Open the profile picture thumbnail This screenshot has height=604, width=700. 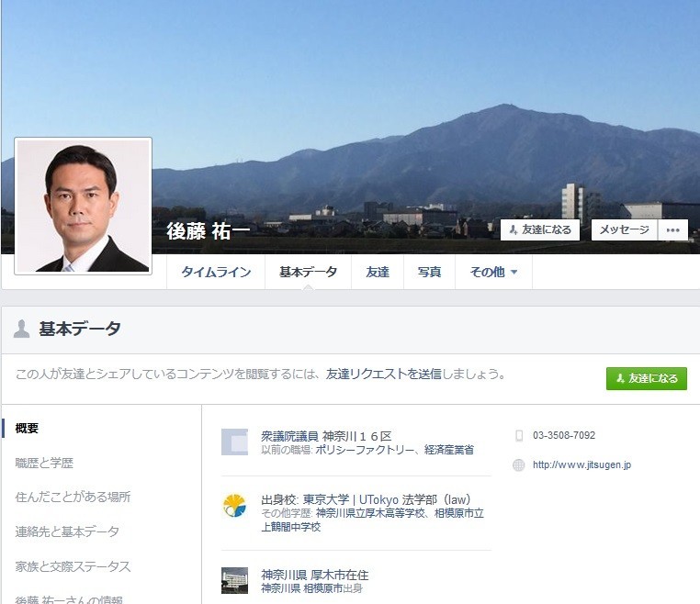(x=83, y=206)
